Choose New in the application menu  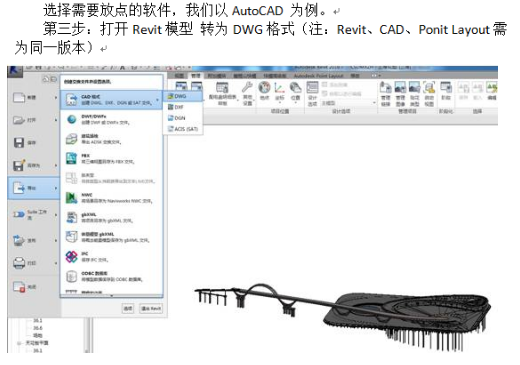click(33, 98)
